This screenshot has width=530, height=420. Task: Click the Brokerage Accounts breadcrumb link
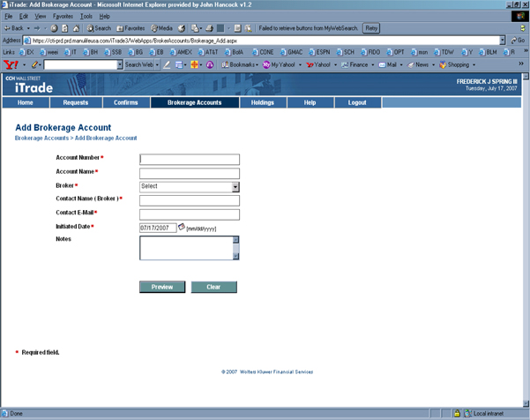click(x=41, y=139)
